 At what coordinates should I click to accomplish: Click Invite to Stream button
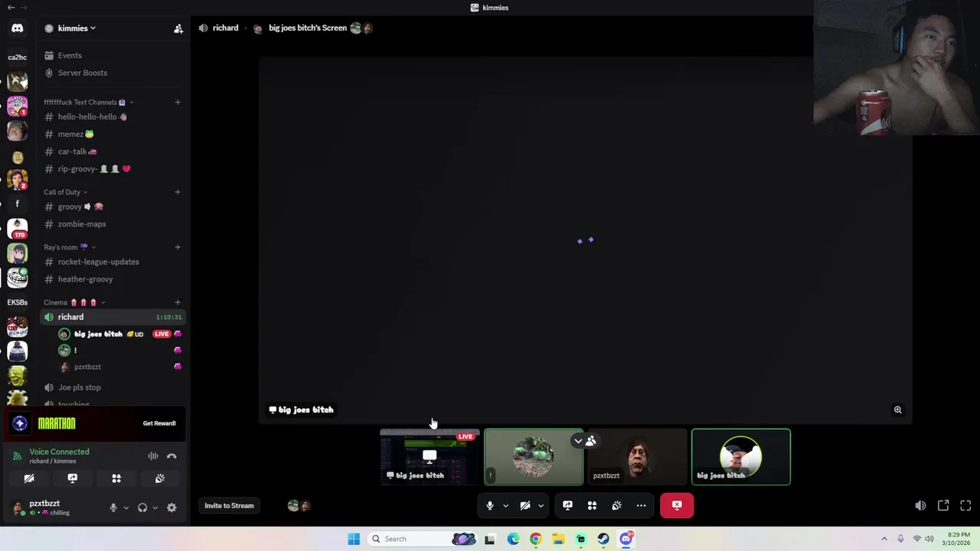coord(229,505)
